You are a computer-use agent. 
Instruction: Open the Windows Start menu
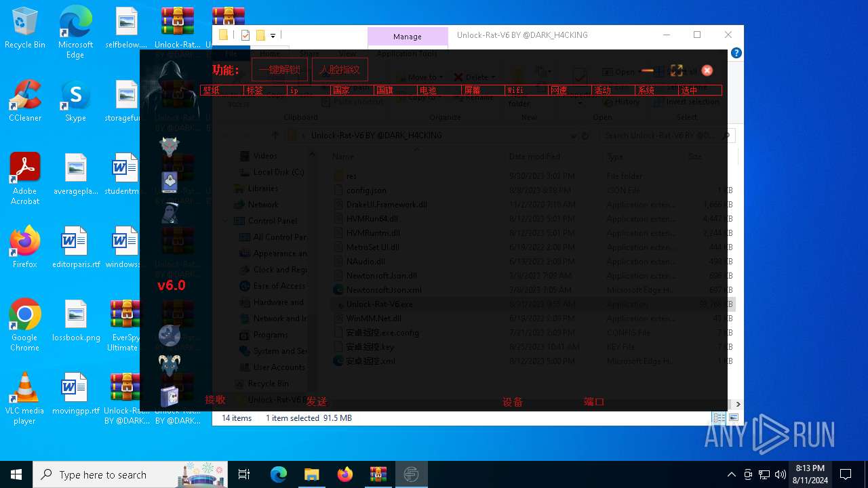(16, 474)
